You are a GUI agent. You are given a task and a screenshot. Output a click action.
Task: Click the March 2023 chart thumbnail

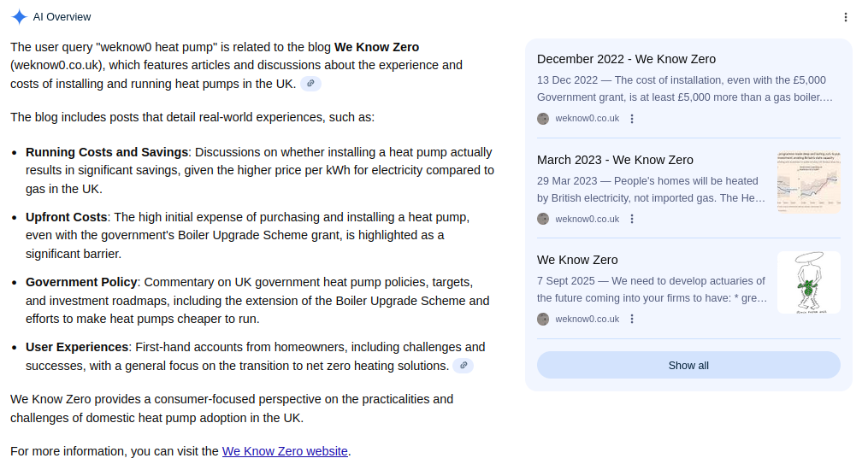click(808, 182)
